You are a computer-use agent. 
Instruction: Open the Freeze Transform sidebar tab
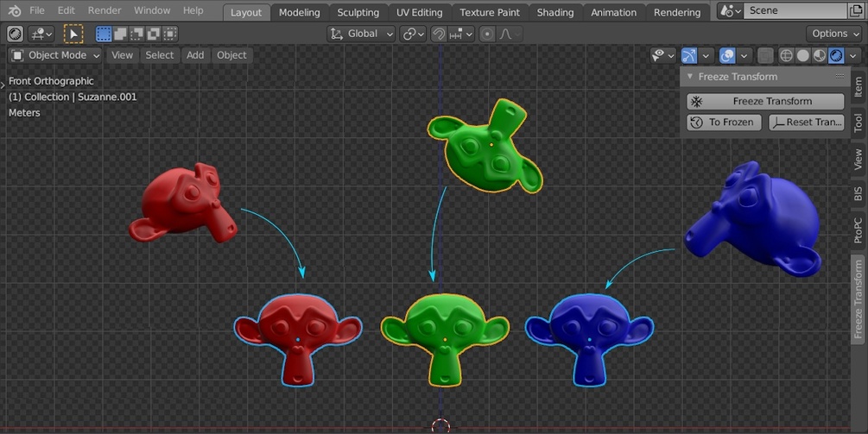click(x=858, y=299)
